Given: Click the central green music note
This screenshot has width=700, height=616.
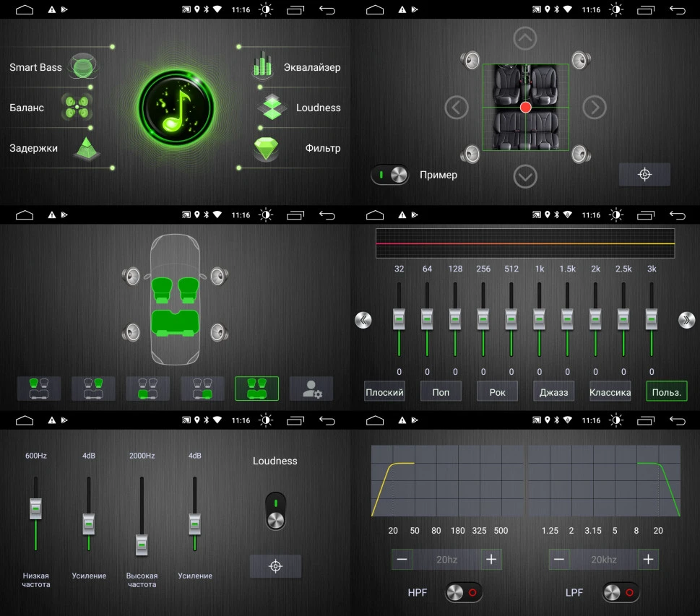Looking at the screenshot, I should [x=176, y=108].
